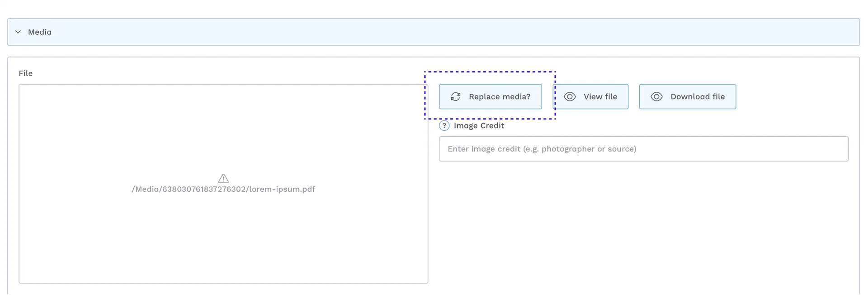Click the "View file" text label
The image size is (868, 295).
(600, 97)
